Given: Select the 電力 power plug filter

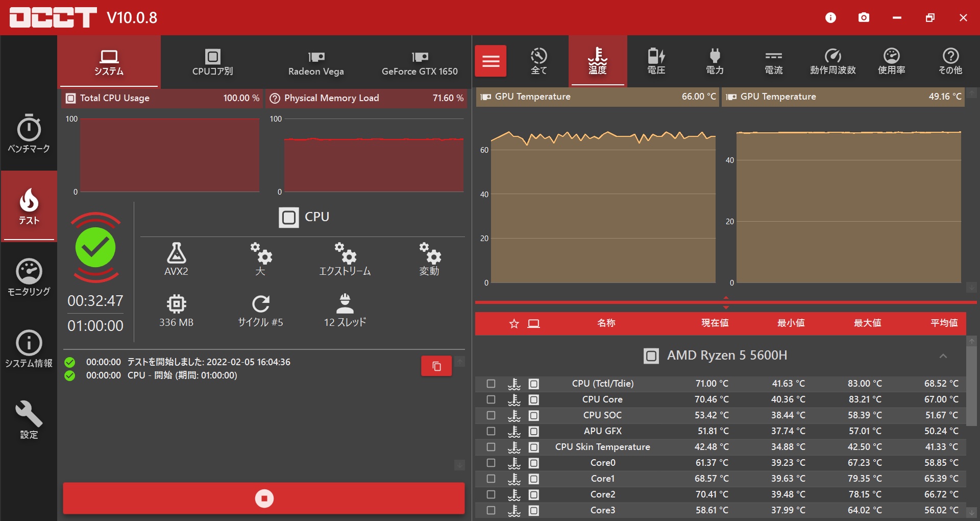Looking at the screenshot, I should click(715, 61).
